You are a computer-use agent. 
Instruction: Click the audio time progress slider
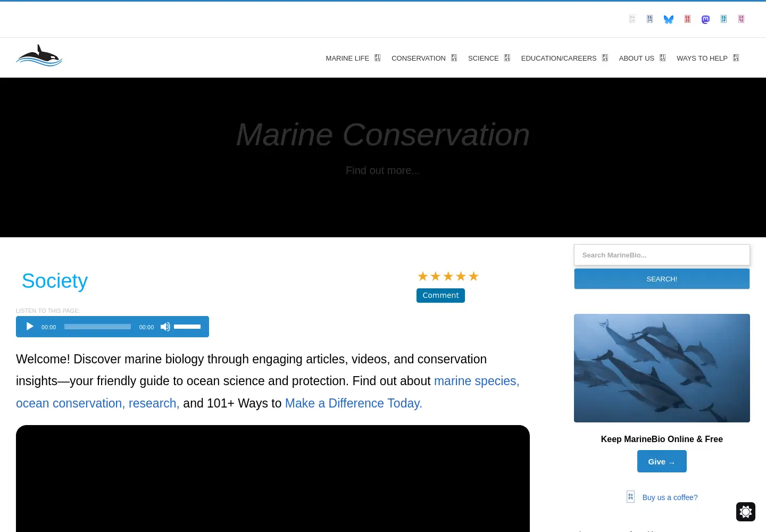click(x=97, y=327)
